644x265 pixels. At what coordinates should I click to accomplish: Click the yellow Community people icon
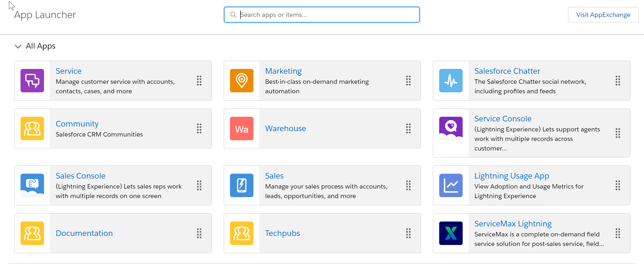pos(32,128)
